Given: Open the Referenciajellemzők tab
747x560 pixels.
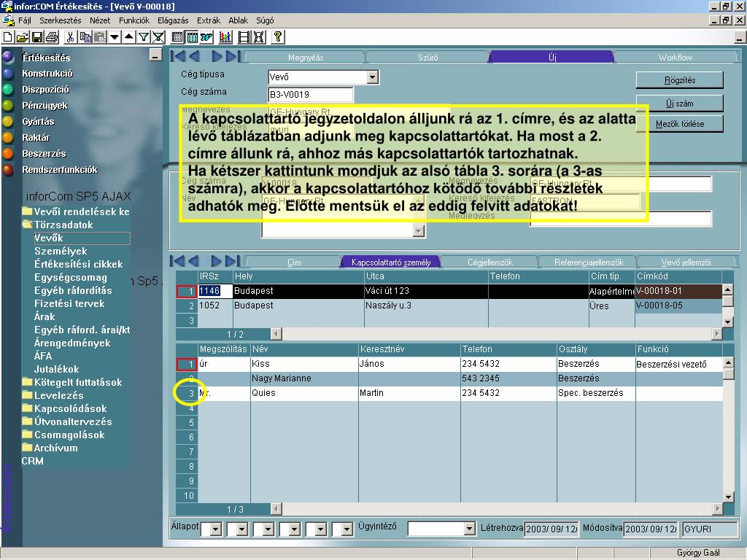Looking at the screenshot, I should pos(589,262).
